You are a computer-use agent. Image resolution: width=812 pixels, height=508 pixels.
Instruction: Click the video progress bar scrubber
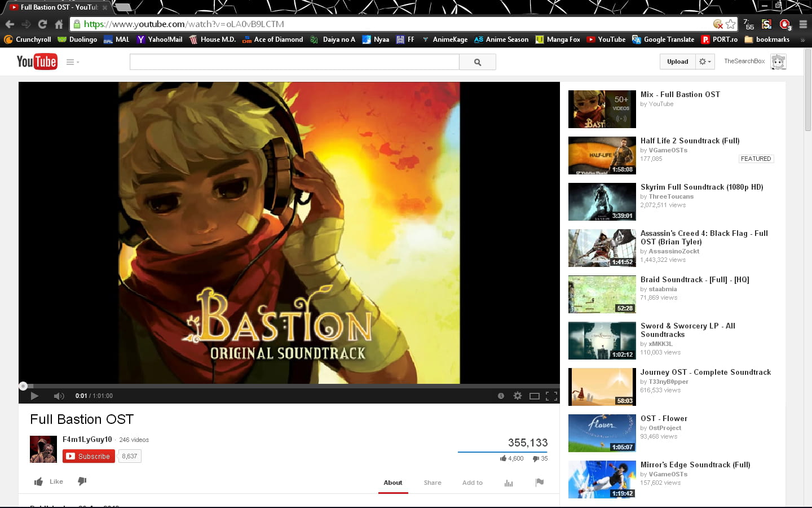[x=23, y=386]
